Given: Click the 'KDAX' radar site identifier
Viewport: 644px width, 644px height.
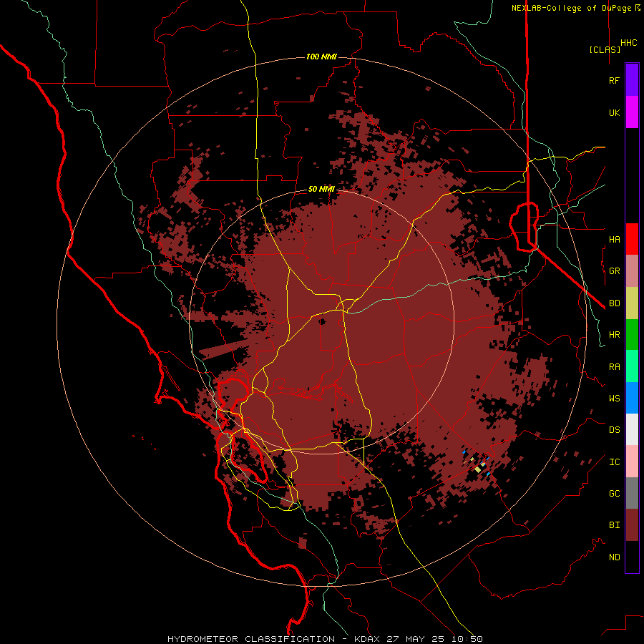Looking at the screenshot, I should click(x=367, y=639).
